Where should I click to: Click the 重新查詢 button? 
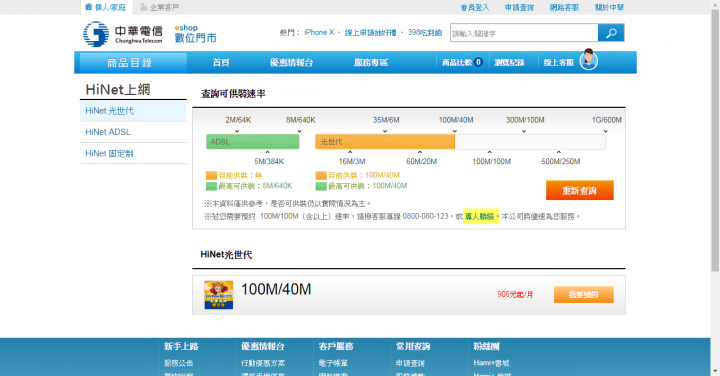click(x=579, y=191)
